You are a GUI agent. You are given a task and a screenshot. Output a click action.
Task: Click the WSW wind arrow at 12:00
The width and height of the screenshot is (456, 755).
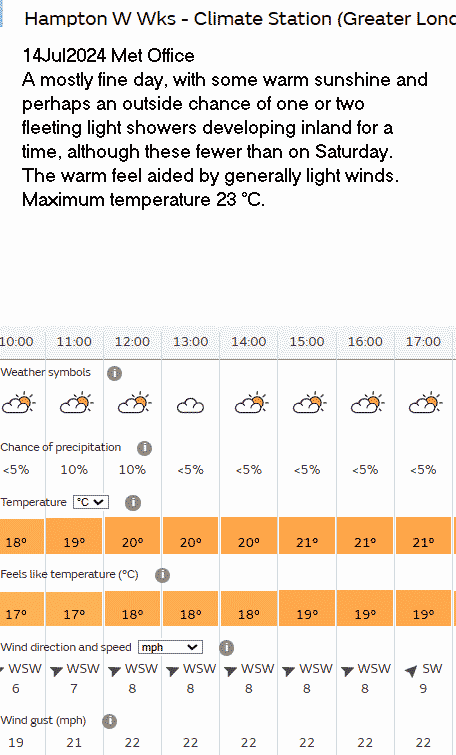point(114,671)
